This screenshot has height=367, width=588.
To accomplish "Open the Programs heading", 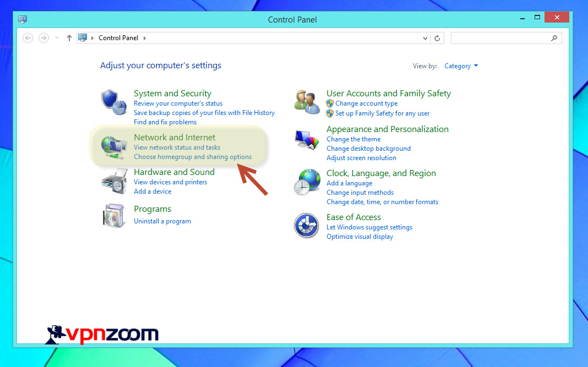I will [x=153, y=209].
